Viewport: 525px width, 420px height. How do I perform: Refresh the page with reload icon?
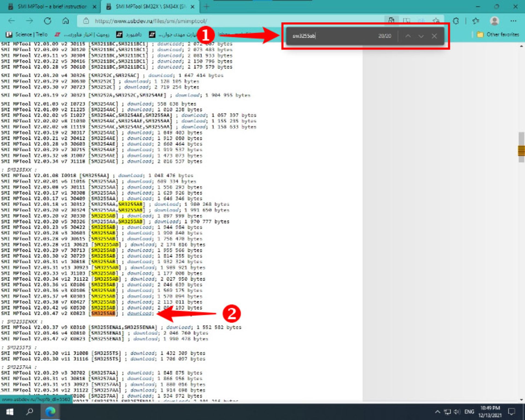pos(48,21)
